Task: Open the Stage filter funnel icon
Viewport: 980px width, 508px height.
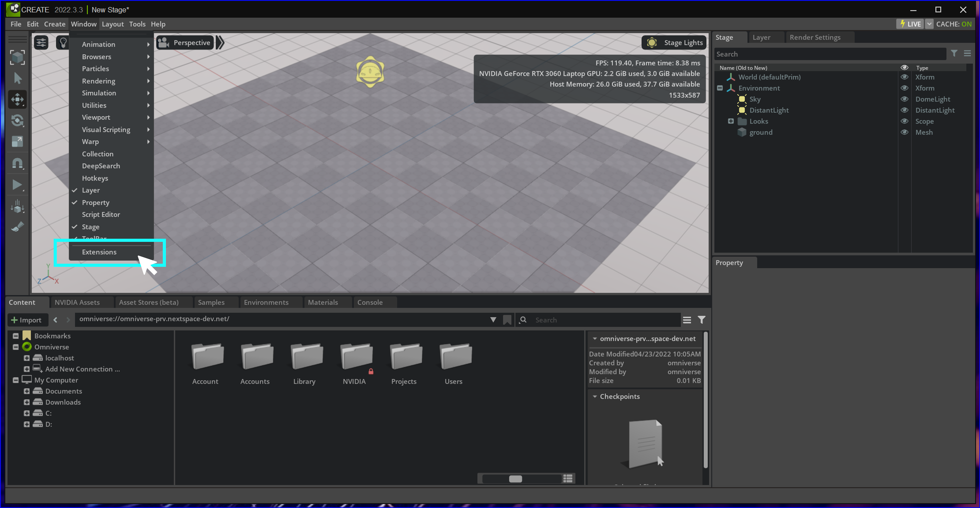Action: (954, 54)
